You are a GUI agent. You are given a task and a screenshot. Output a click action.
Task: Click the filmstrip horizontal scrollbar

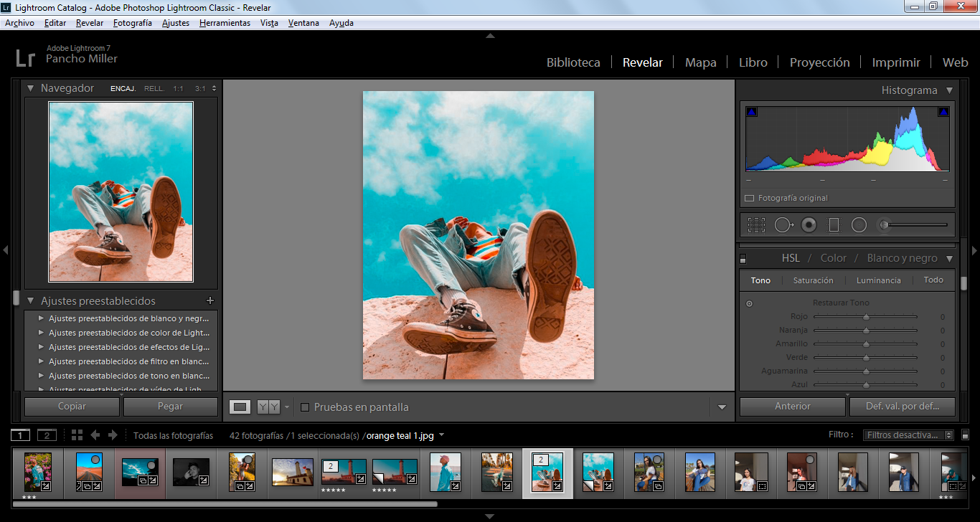pos(225,504)
